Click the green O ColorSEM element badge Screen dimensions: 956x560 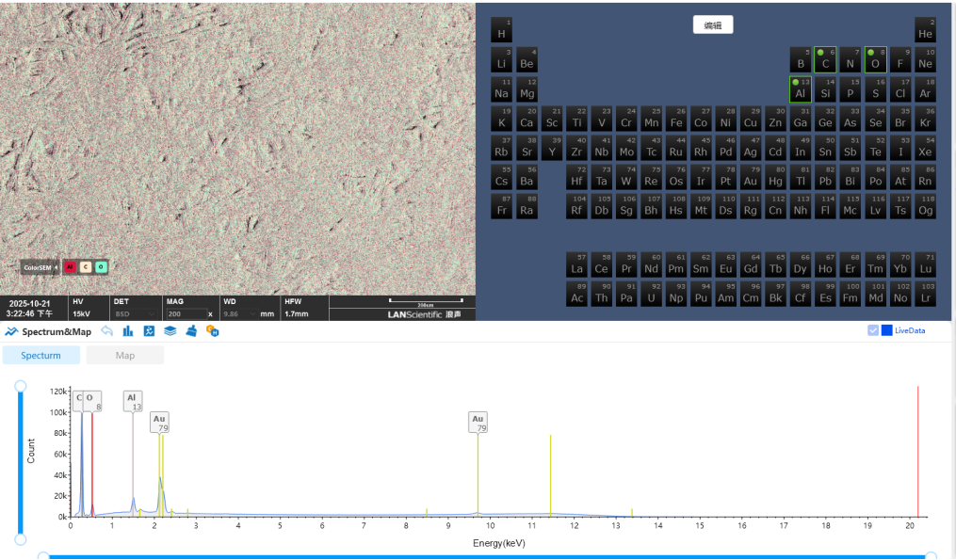pos(101,266)
